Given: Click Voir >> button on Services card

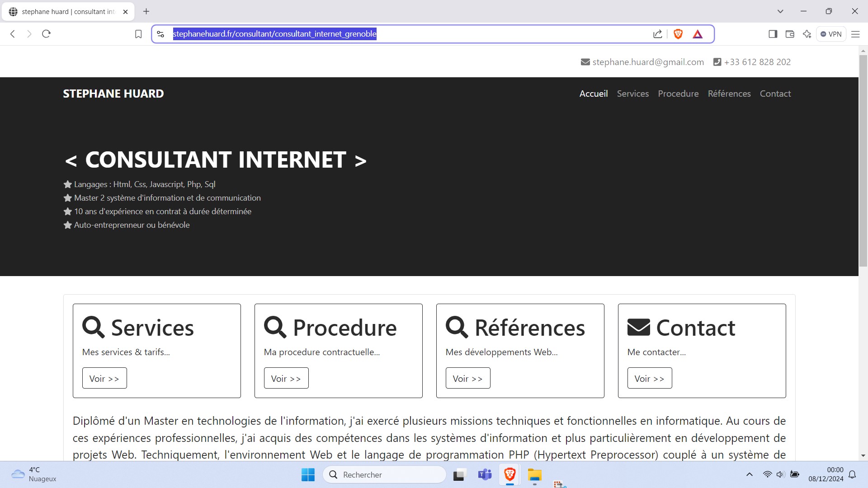Looking at the screenshot, I should [x=104, y=378].
